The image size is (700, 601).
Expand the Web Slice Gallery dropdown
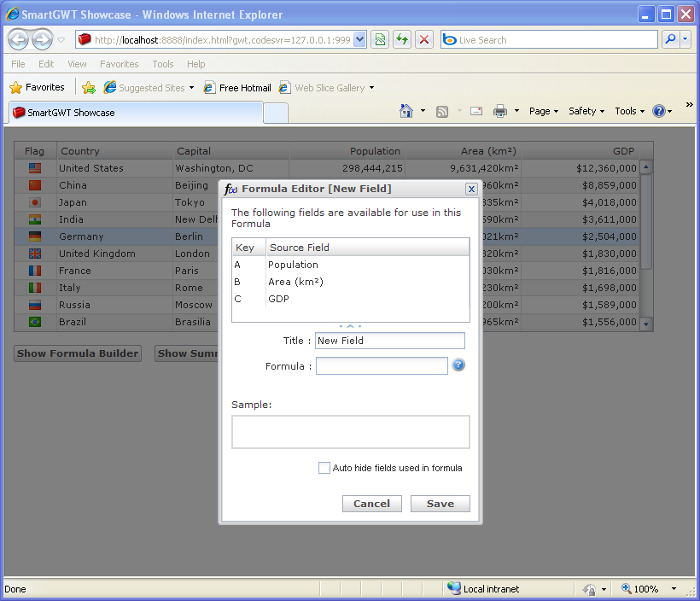coord(371,88)
